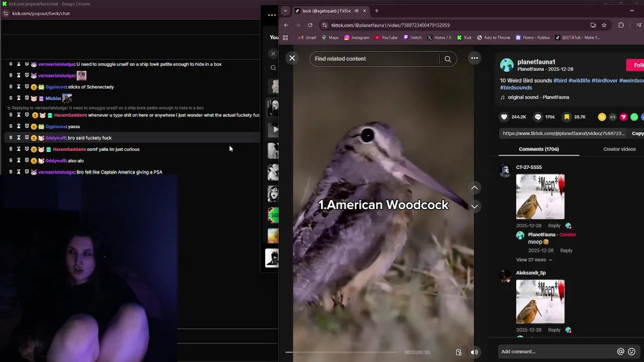The width and height of the screenshot is (644, 362).
Task: Like the video using the heart icon
Action: pyautogui.click(x=504, y=117)
